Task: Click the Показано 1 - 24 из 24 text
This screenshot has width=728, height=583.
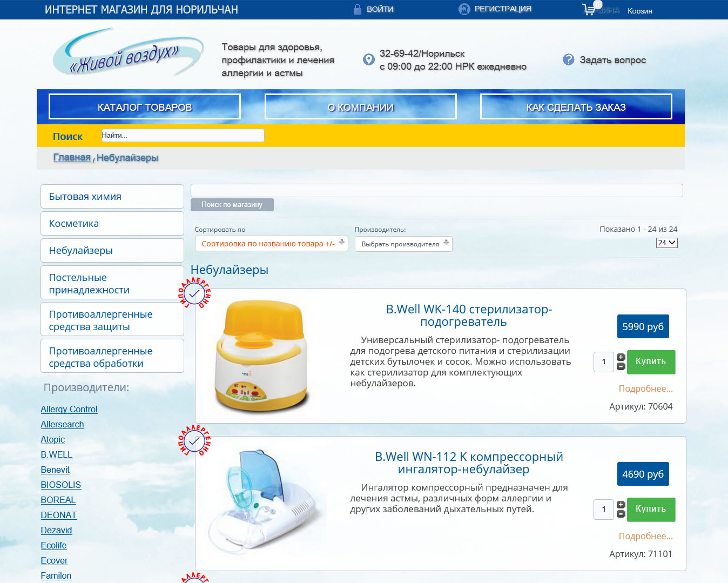Action: coord(638,229)
